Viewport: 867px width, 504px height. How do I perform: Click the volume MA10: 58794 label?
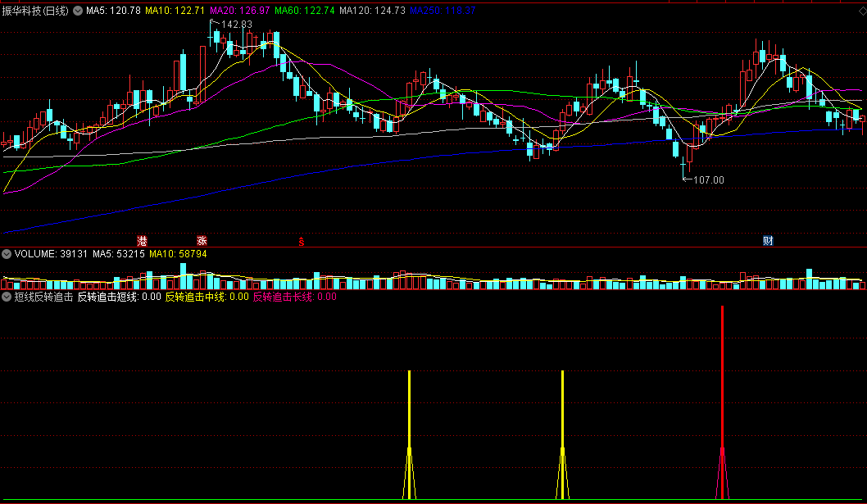click(x=178, y=254)
